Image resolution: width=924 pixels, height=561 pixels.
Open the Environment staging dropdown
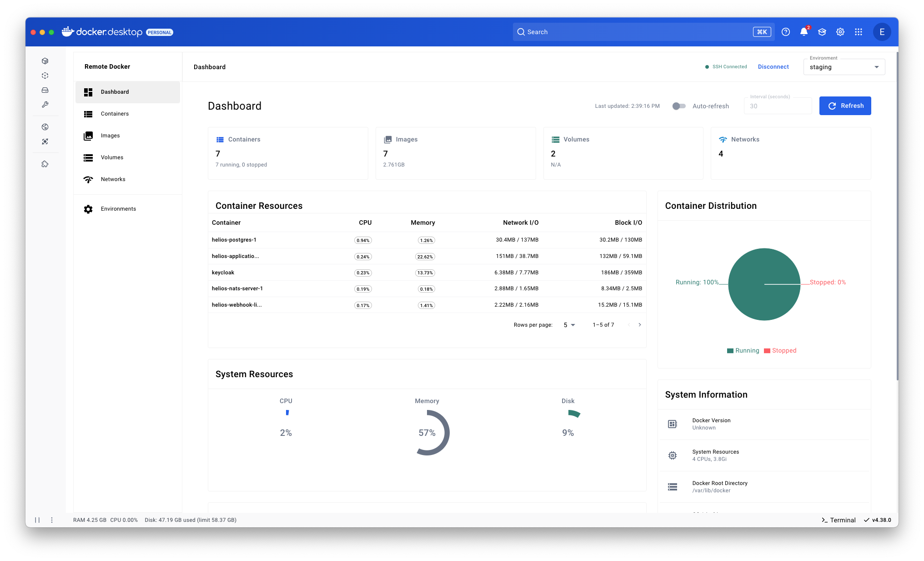(844, 67)
